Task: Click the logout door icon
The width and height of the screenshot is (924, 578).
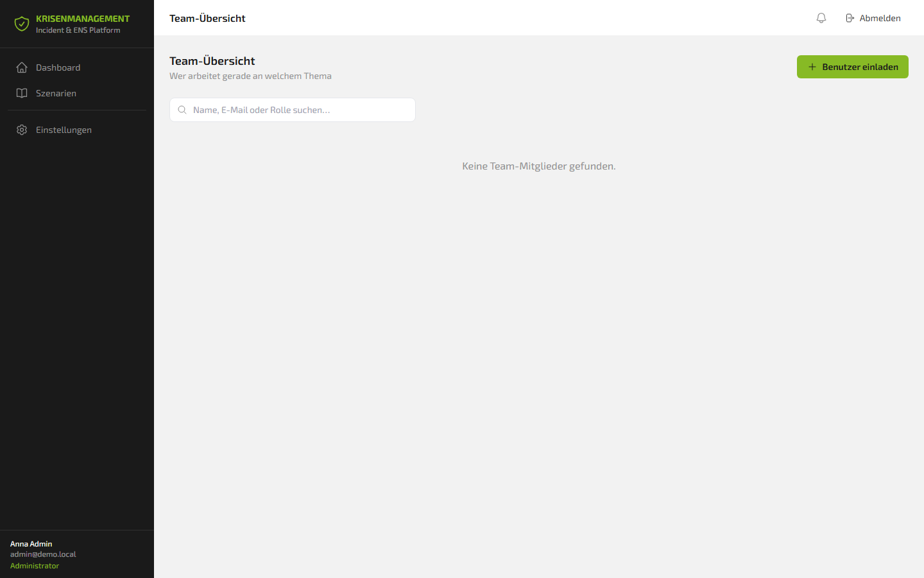Action: click(x=850, y=18)
